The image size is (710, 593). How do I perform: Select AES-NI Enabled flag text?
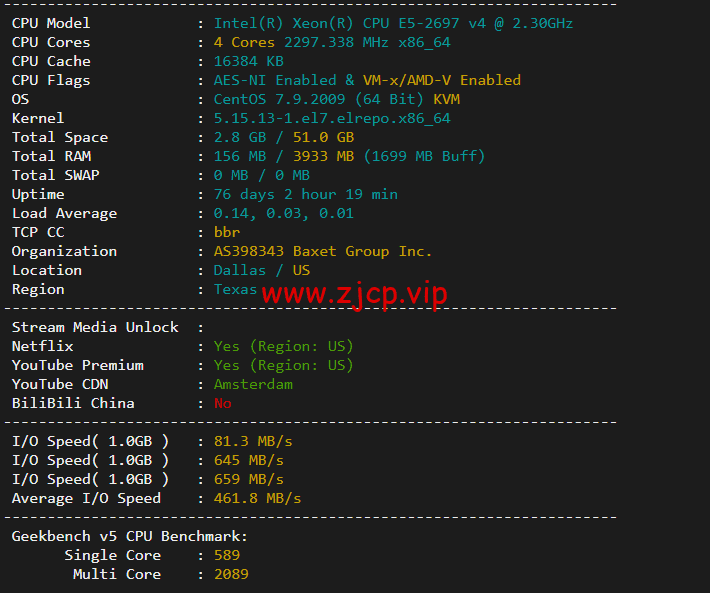[x=275, y=80]
